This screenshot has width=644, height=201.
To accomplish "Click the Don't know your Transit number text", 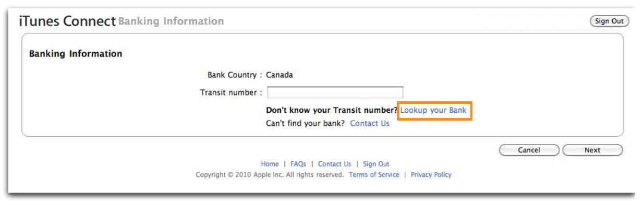I will point(332,110).
